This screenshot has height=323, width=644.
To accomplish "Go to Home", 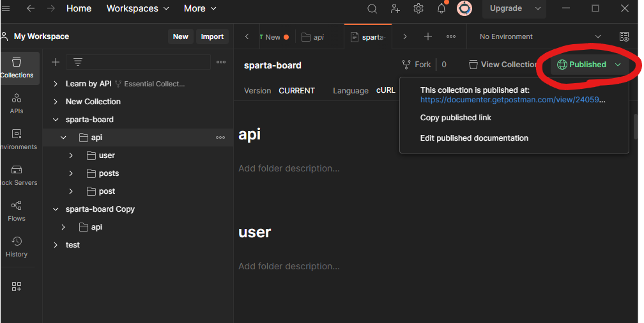I will [79, 8].
